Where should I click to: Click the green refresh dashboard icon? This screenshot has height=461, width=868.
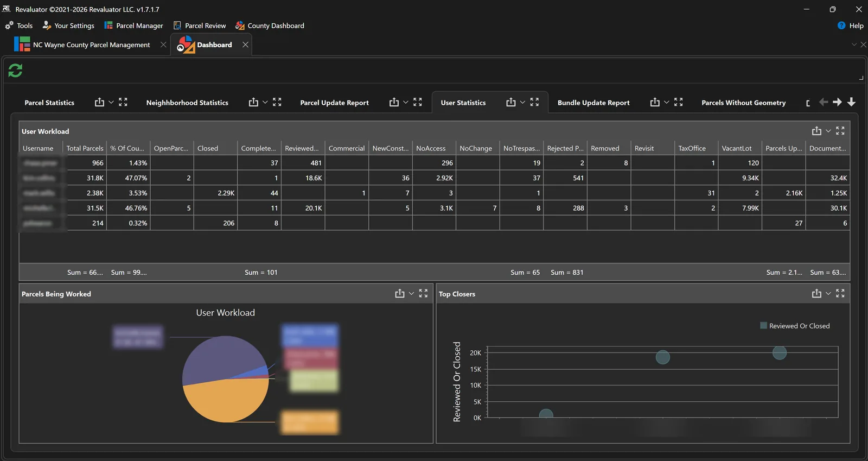coord(15,71)
